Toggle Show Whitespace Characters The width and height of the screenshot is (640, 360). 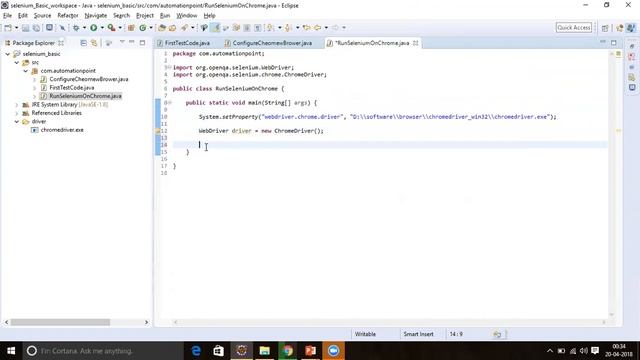tap(258, 28)
